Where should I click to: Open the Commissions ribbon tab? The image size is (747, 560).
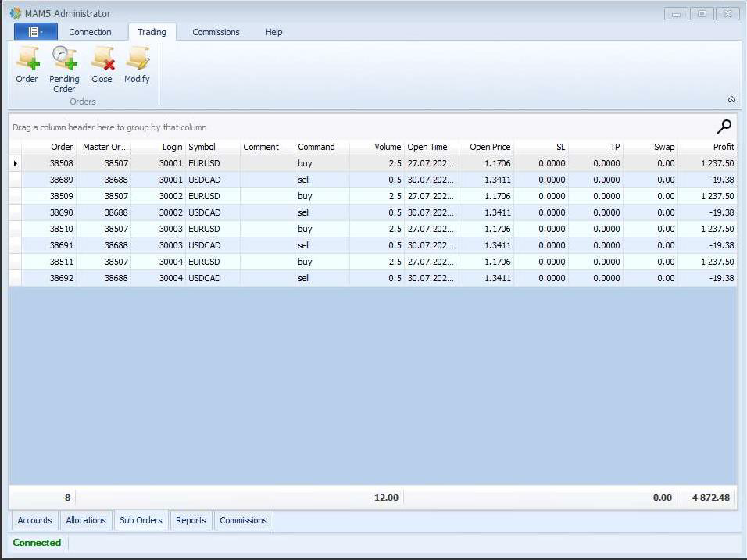tap(216, 32)
